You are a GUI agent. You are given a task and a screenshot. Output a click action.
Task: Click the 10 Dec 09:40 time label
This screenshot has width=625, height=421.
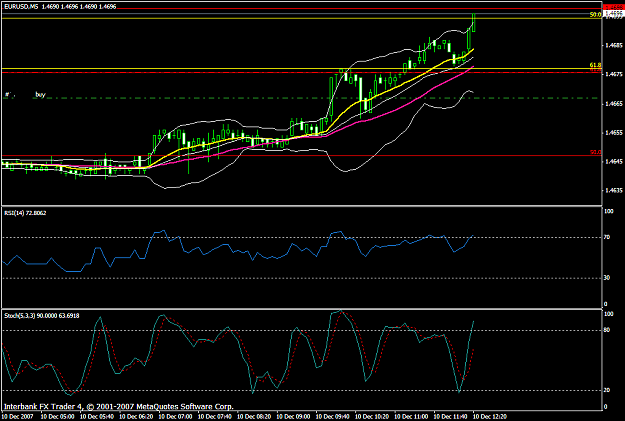click(x=333, y=417)
